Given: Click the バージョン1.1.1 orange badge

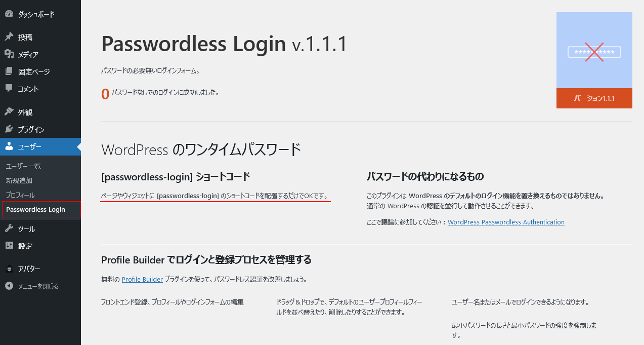Looking at the screenshot, I should pyautogui.click(x=594, y=98).
